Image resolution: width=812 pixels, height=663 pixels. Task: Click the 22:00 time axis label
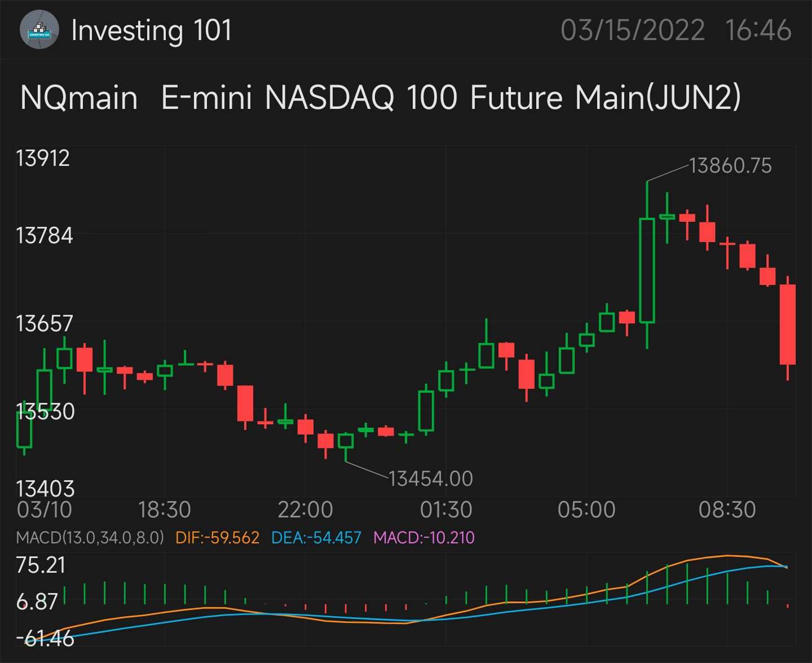(x=305, y=510)
